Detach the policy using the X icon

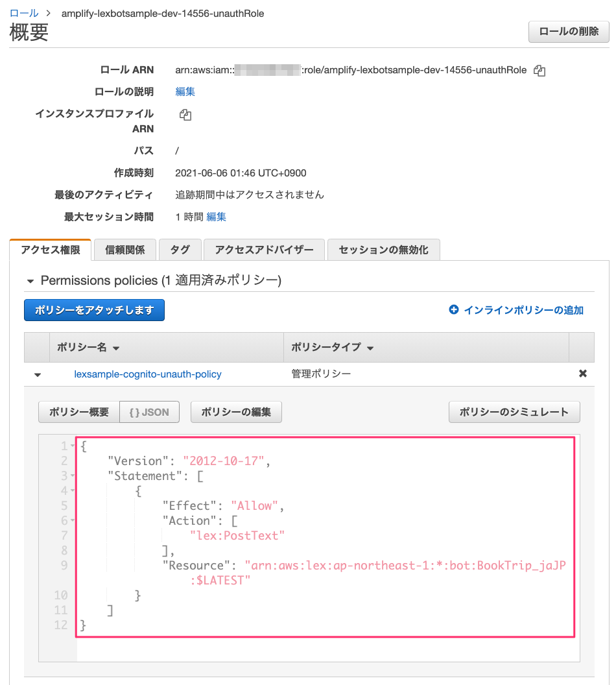pyautogui.click(x=582, y=374)
